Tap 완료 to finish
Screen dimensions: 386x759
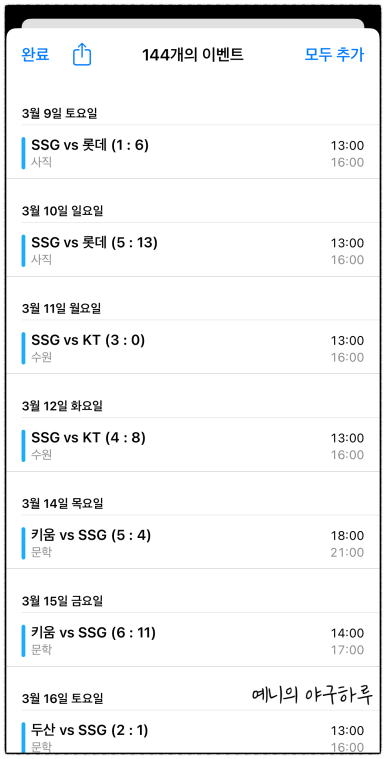click(x=35, y=55)
